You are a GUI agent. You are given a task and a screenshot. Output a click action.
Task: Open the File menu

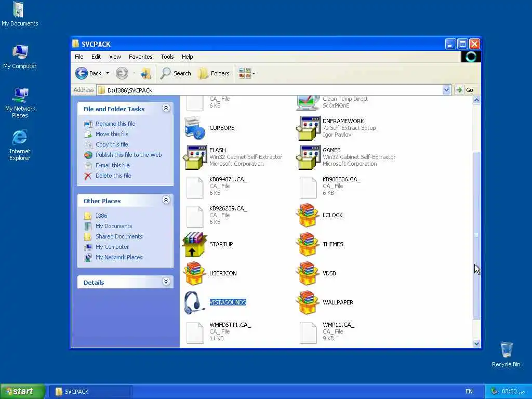(79, 57)
